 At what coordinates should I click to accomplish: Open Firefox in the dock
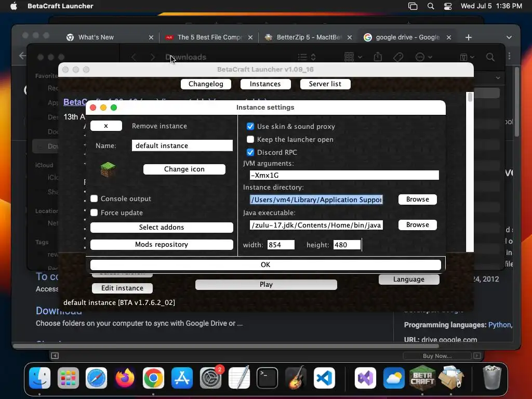click(125, 378)
